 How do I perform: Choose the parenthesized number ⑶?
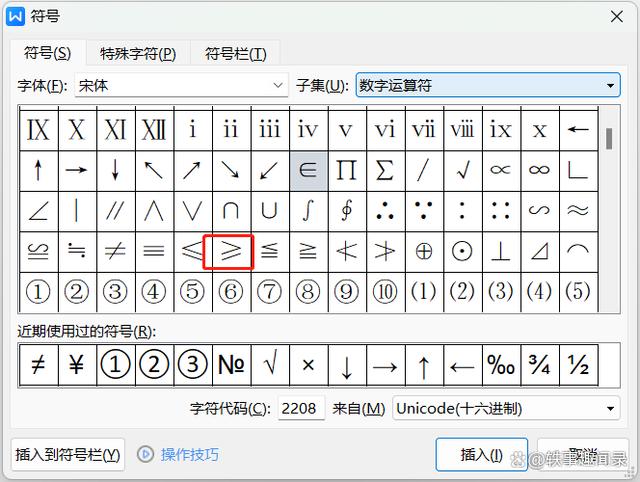point(501,292)
